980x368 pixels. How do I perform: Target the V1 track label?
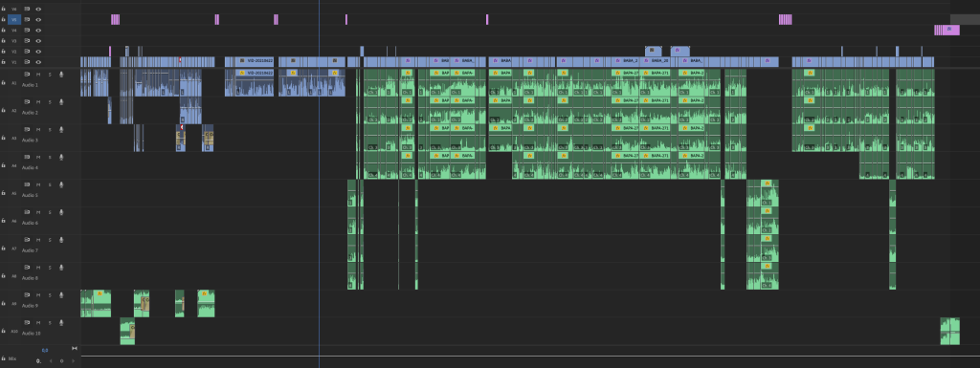click(14, 62)
